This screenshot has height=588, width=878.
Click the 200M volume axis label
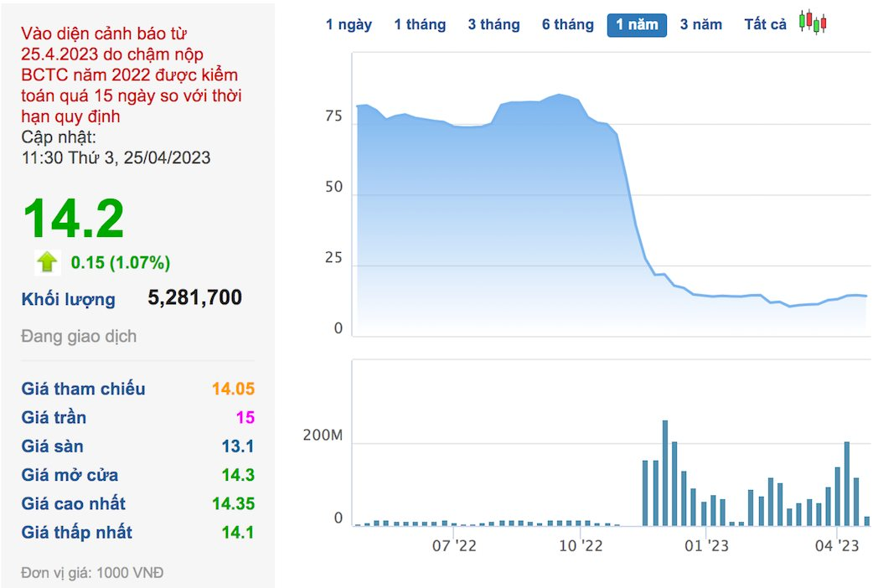pyautogui.click(x=323, y=435)
